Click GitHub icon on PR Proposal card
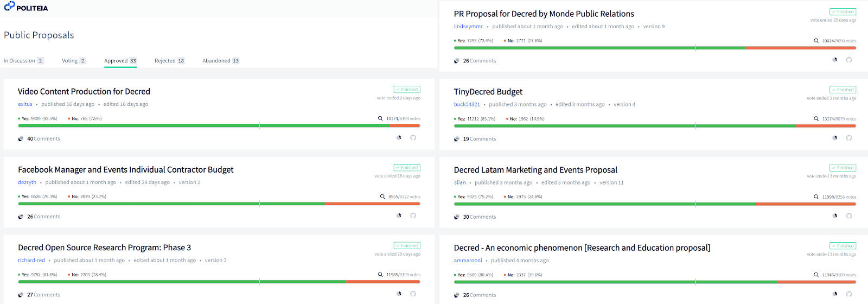This screenshot has height=304, width=868. [849, 60]
